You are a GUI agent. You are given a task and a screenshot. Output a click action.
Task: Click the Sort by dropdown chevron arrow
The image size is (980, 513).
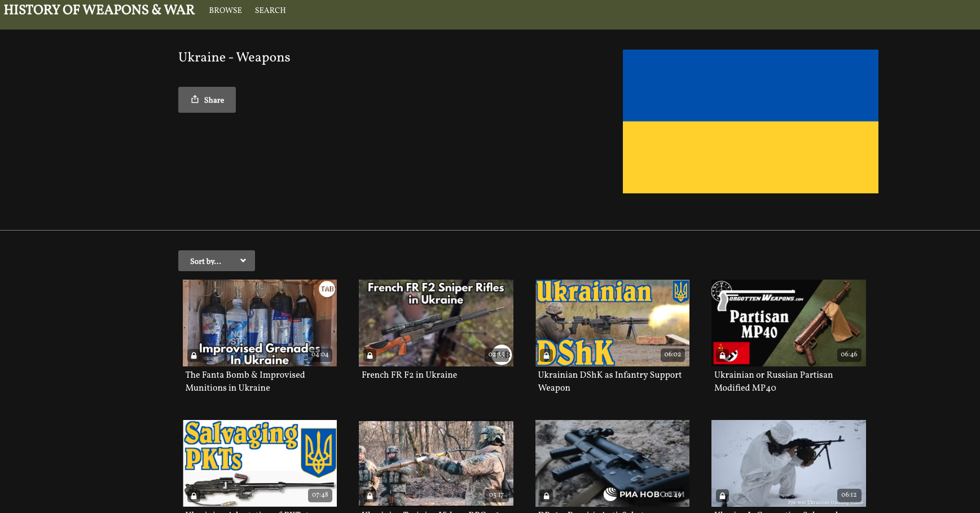(x=243, y=261)
